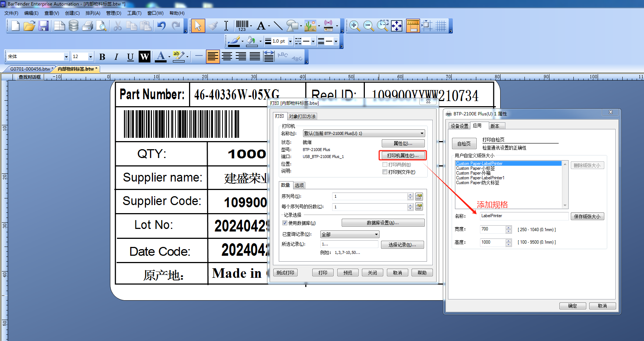This screenshot has height=341, width=644.
Task: Open the font color picker
Action: pos(169,57)
